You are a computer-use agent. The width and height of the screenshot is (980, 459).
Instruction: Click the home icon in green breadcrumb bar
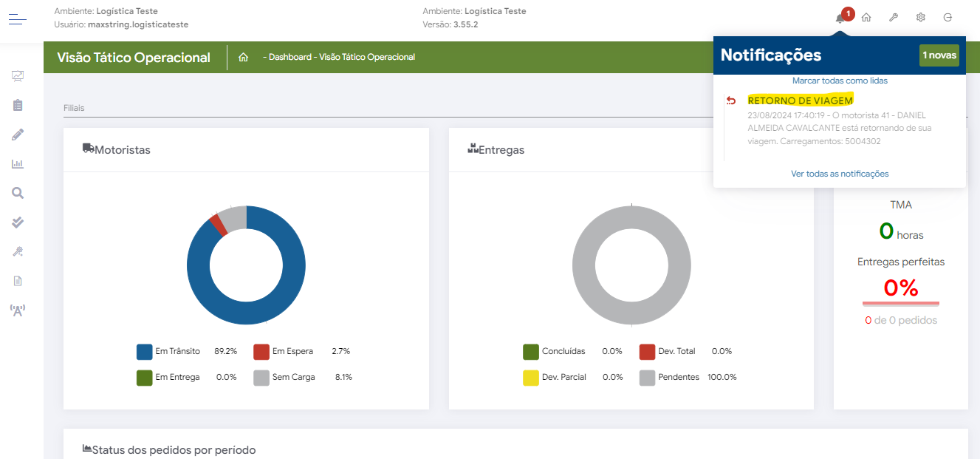[243, 58]
